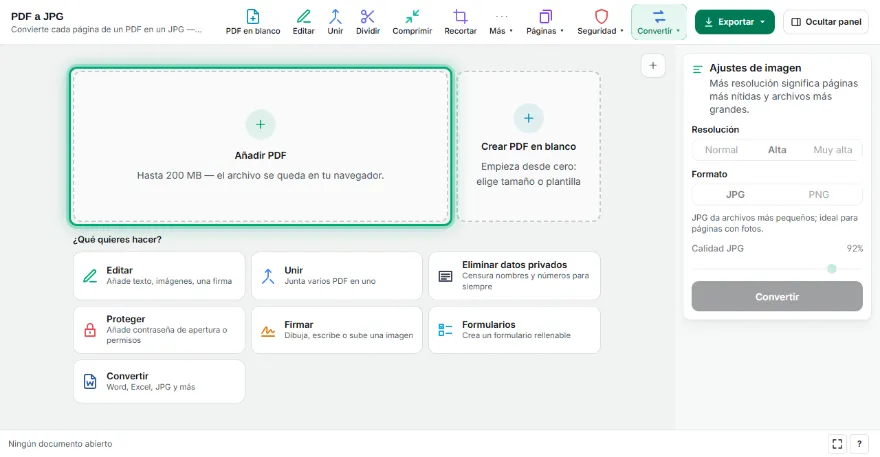Open the Editar card with pencil icon
The image size is (880, 457).
click(90, 276)
